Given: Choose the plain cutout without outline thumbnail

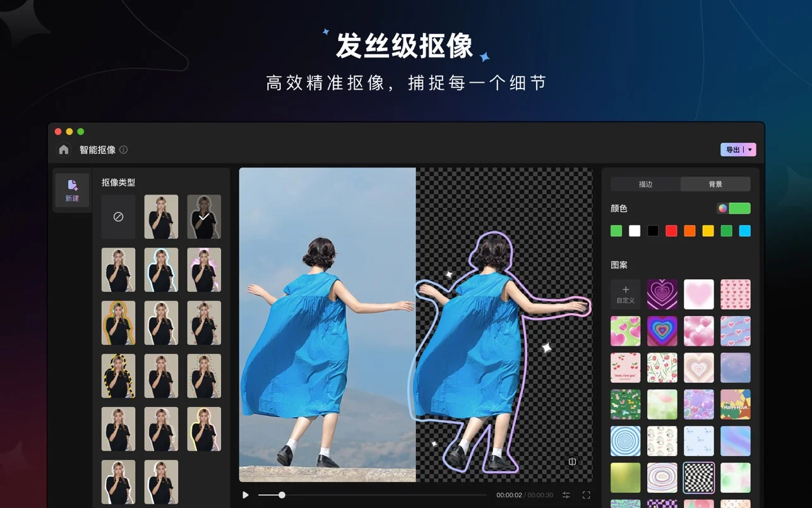Looking at the screenshot, I should point(161,217).
